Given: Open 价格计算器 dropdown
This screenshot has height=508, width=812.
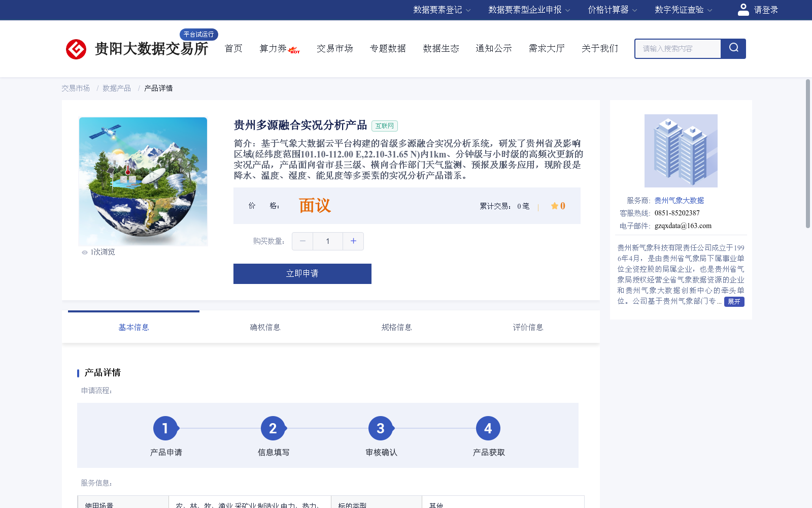Looking at the screenshot, I should point(612,10).
